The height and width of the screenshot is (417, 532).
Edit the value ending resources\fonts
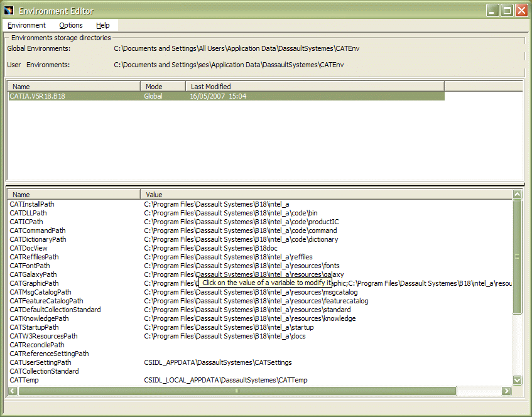pyautogui.click(x=242, y=266)
